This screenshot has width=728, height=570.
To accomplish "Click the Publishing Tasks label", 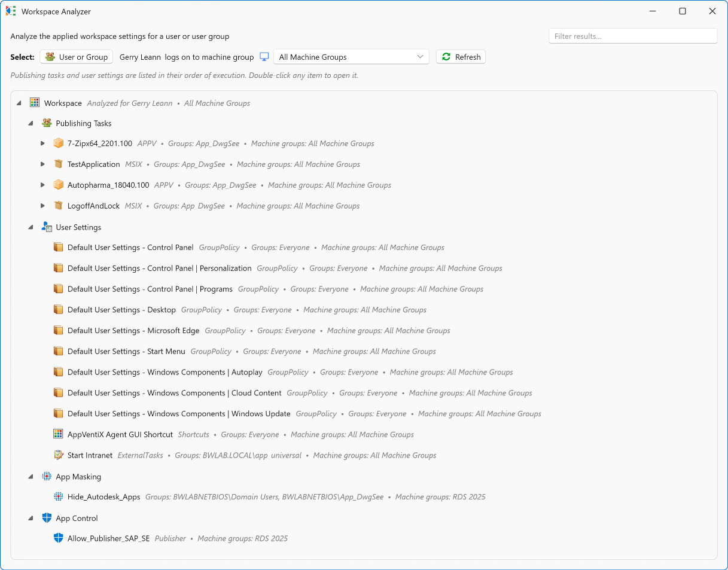I will coord(84,123).
